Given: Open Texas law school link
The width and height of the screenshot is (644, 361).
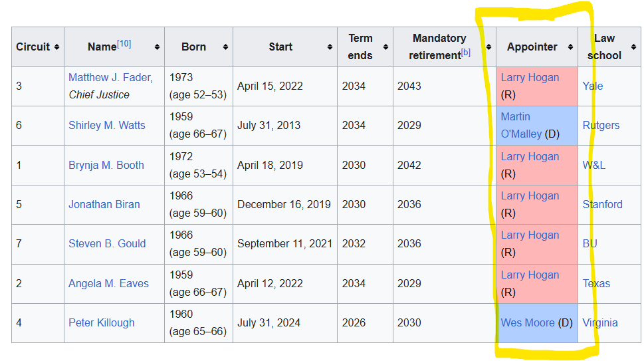Looking at the screenshot, I should (x=596, y=284).
